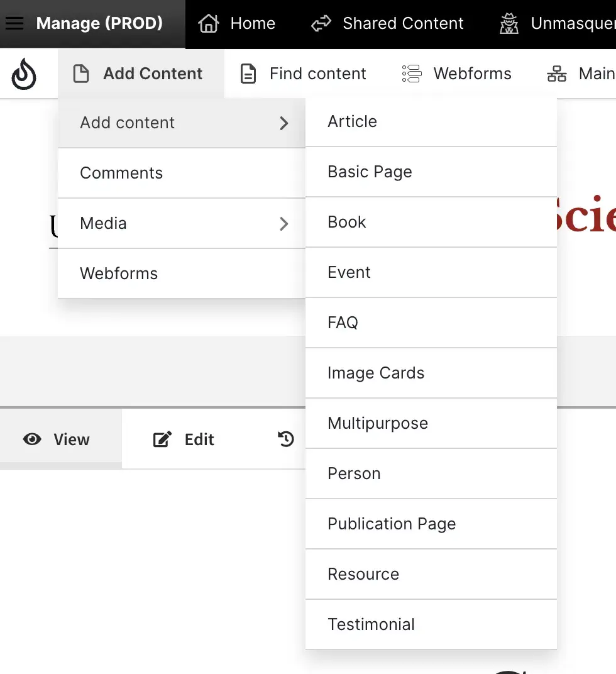Open the Comments menu entry
The image size is (616, 674).
[121, 173]
